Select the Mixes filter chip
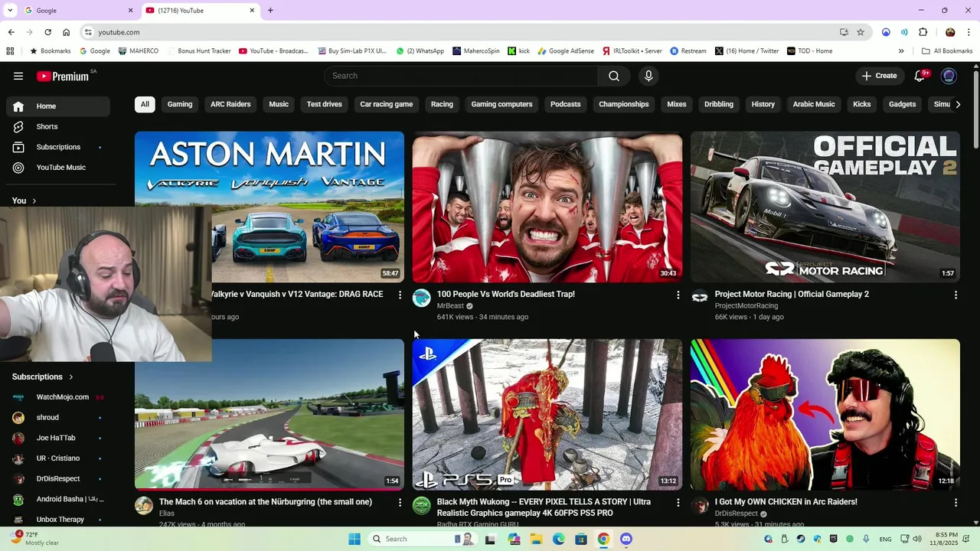980x551 pixels. [x=677, y=104]
